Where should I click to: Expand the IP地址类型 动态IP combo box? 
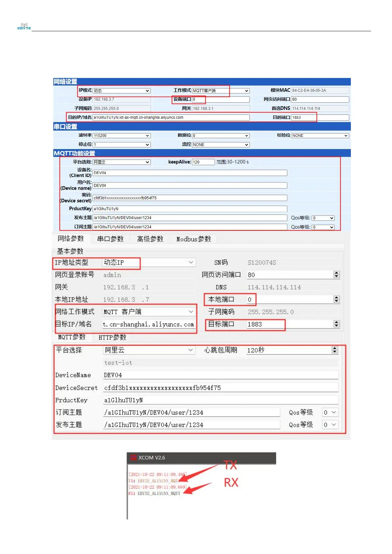149,262
